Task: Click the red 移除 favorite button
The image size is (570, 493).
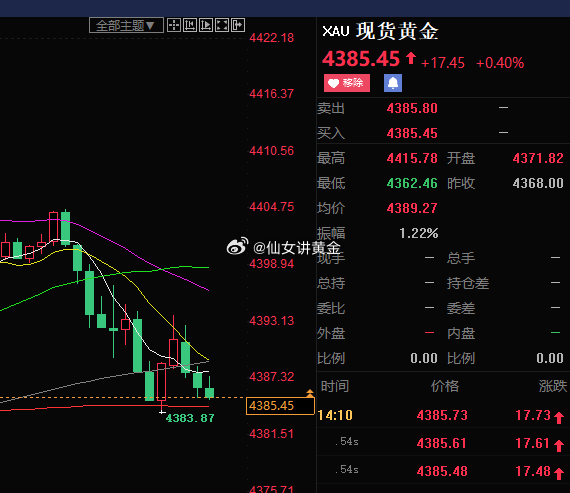Action: point(347,83)
